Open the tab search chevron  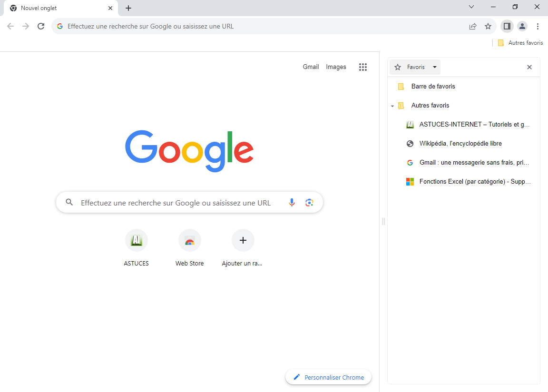click(x=471, y=7)
